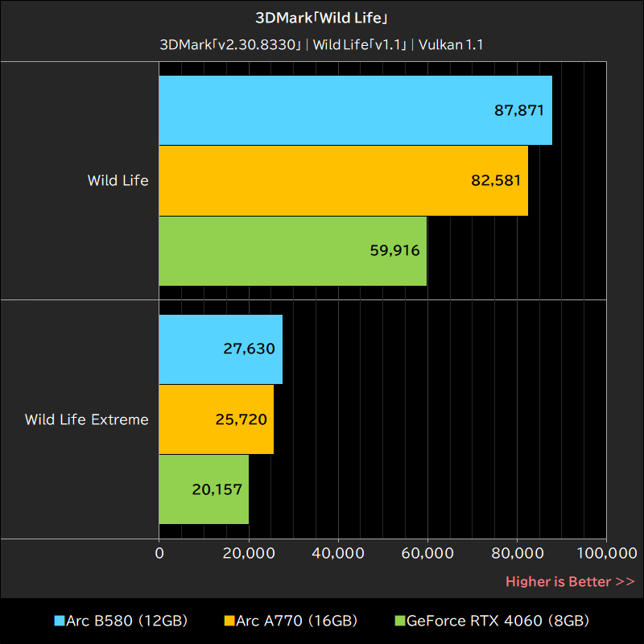Select the Wild Life category label
The image size is (644, 644).
118,180
